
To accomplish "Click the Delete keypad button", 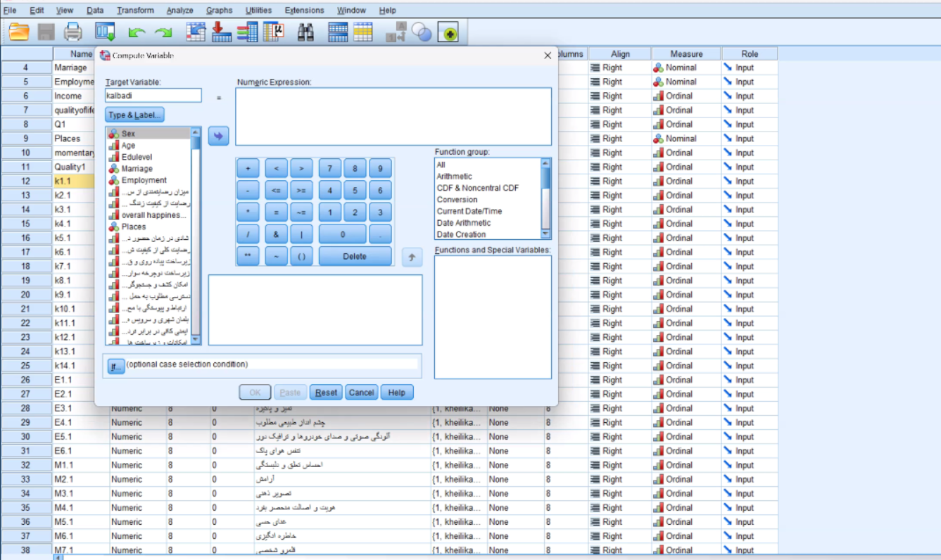I will click(x=355, y=256).
